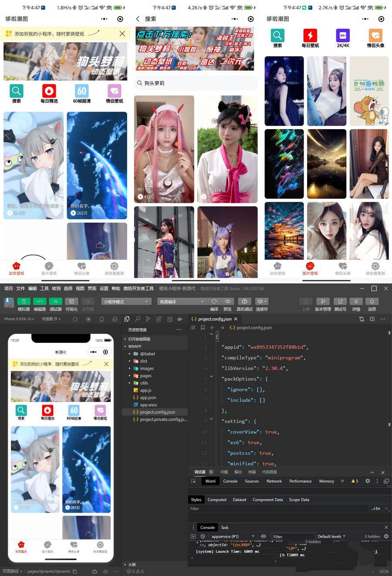Click the Console Filter input field

[293, 536]
